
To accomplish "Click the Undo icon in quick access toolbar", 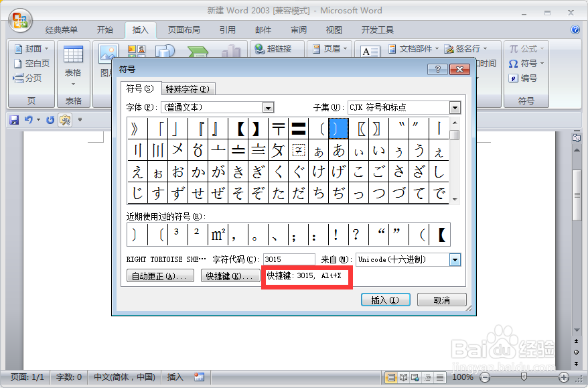I will click(x=29, y=120).
